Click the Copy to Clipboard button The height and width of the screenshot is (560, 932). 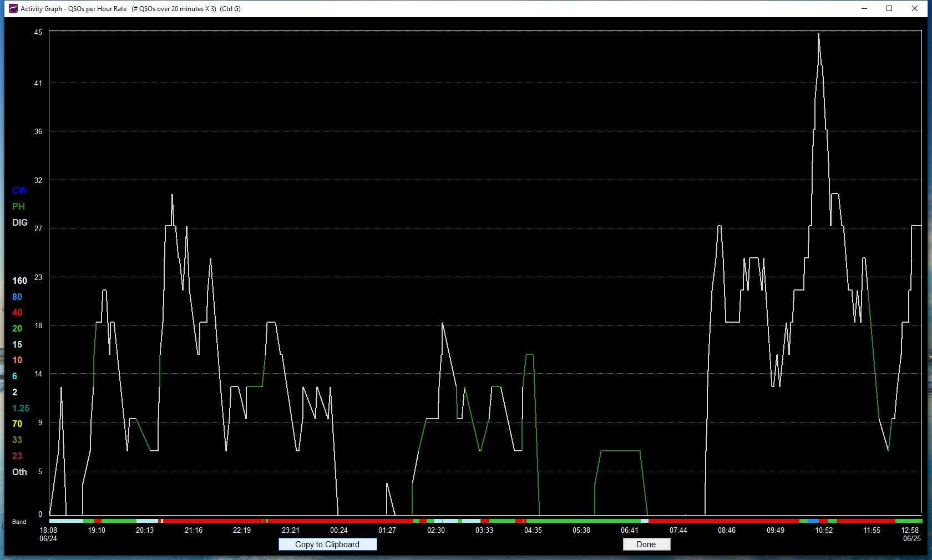pyautogui.click(x=327, y=544)
